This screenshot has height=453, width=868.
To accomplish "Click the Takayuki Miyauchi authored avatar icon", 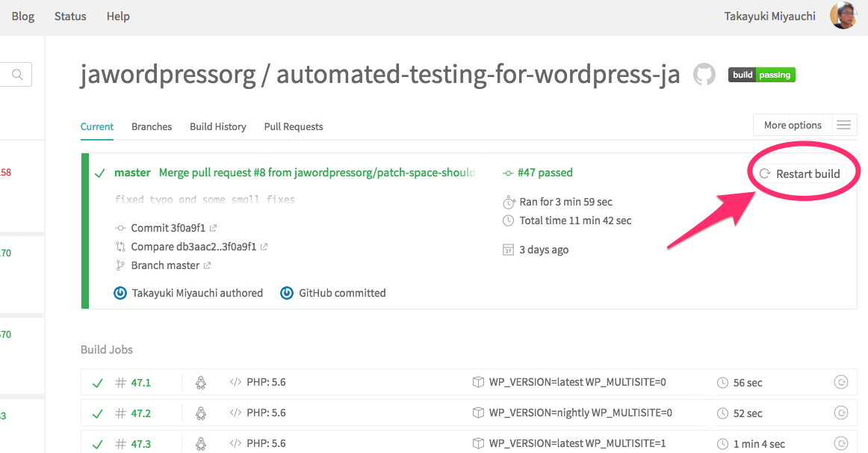I will pyautogui.click(x=120, y=293).
